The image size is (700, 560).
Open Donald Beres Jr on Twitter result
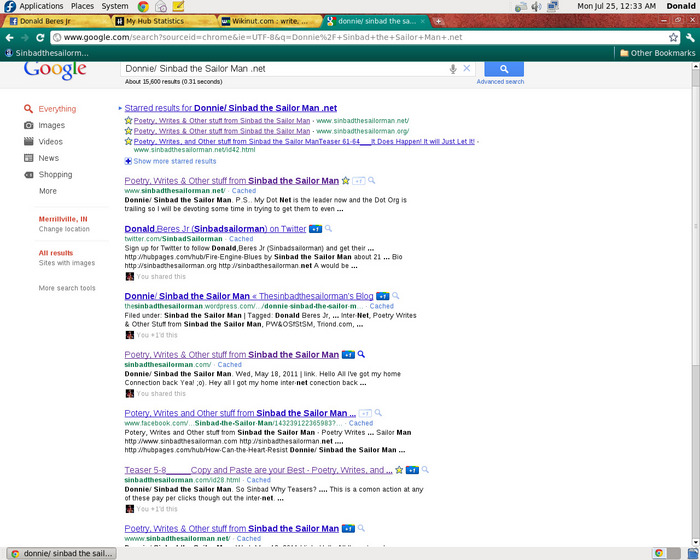pos(215,229)
